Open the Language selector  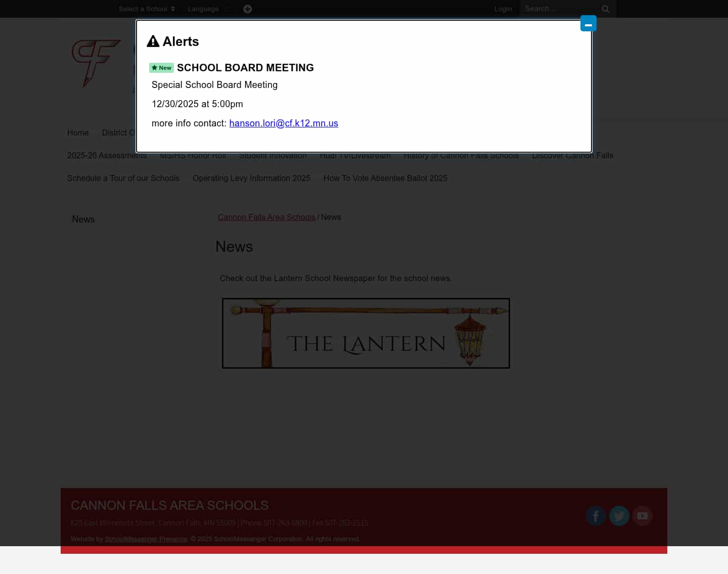click(203, 9)
